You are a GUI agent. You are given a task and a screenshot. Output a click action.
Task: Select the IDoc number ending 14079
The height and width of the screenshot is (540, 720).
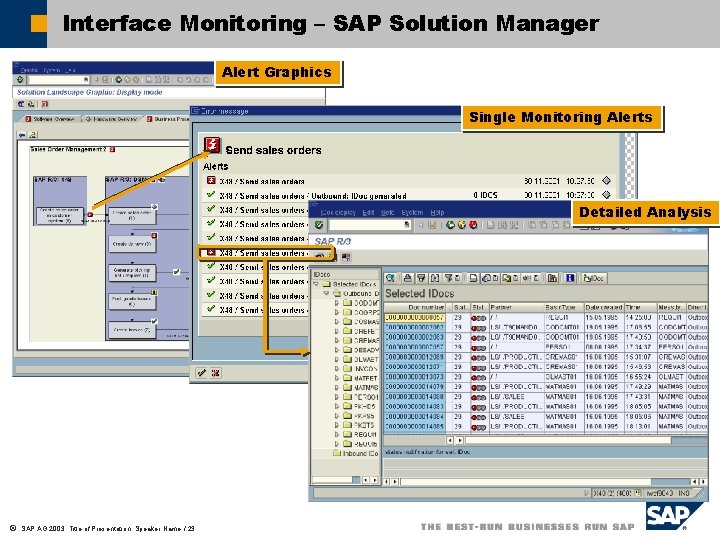(x=415, y=387)
